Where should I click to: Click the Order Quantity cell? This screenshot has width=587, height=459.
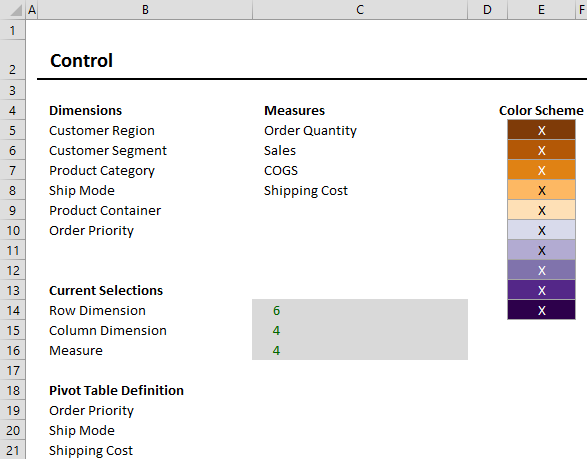(x=360, y=130)
